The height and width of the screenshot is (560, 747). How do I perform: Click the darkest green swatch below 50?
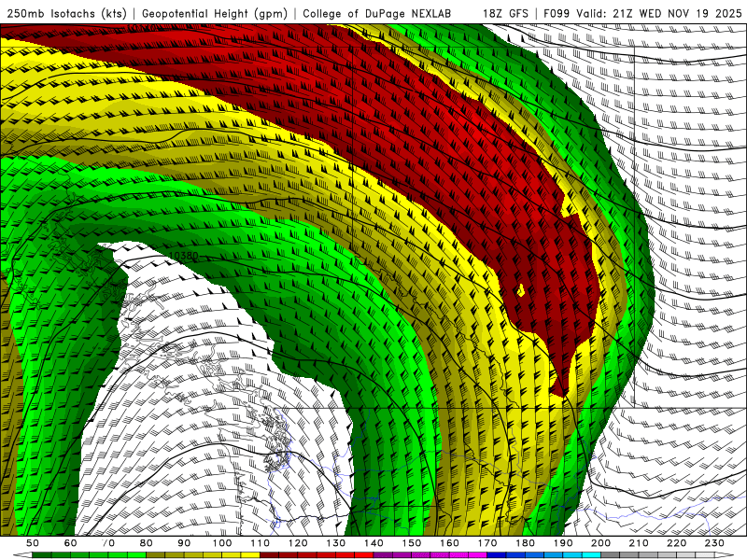(42, 555)
